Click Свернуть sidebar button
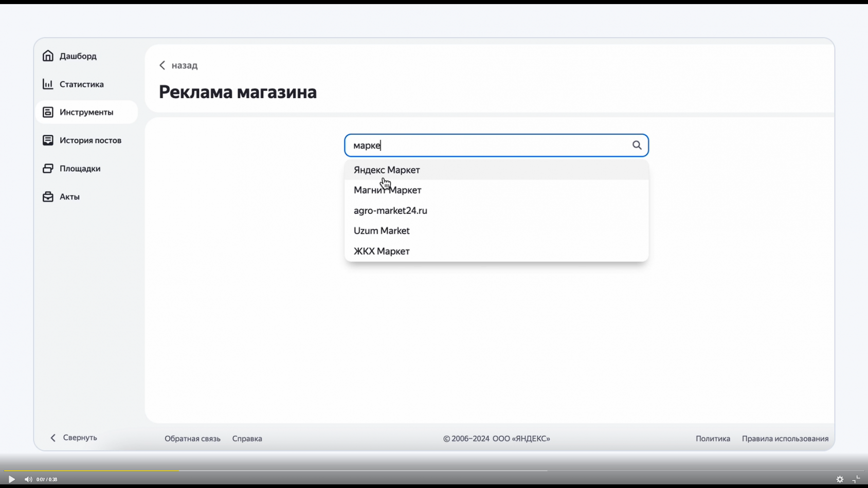The height and width of the screenshot is (488, 868). pyautogui.click(x=74, y=438)
